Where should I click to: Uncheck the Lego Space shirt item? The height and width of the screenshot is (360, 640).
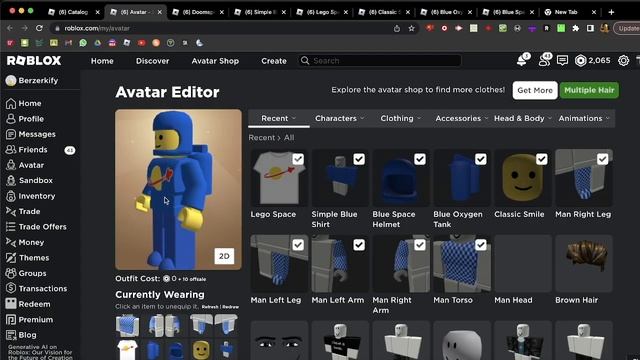click(x=298, y=159)
